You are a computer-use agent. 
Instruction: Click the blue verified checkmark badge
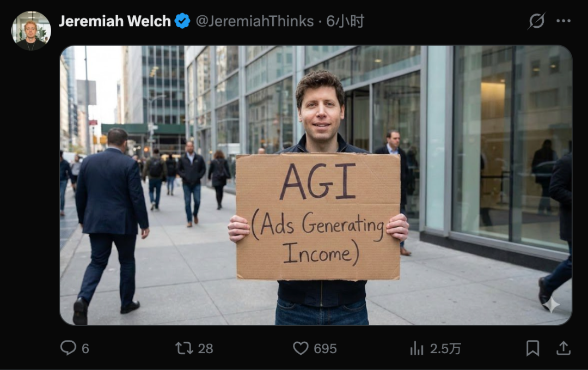coord(182,21)
